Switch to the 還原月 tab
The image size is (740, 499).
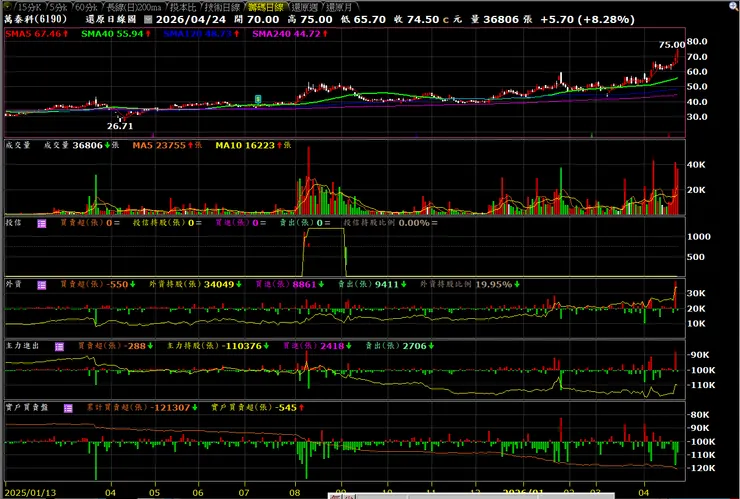coord(339,7)
